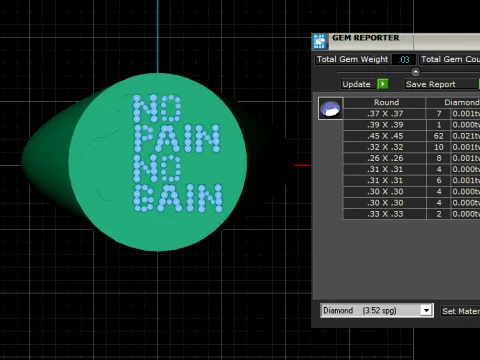Image resolution: width=480 pixels, height=360 pixels.
Task: Select the .39 X .39 row
Action: [x=412, y=125]
